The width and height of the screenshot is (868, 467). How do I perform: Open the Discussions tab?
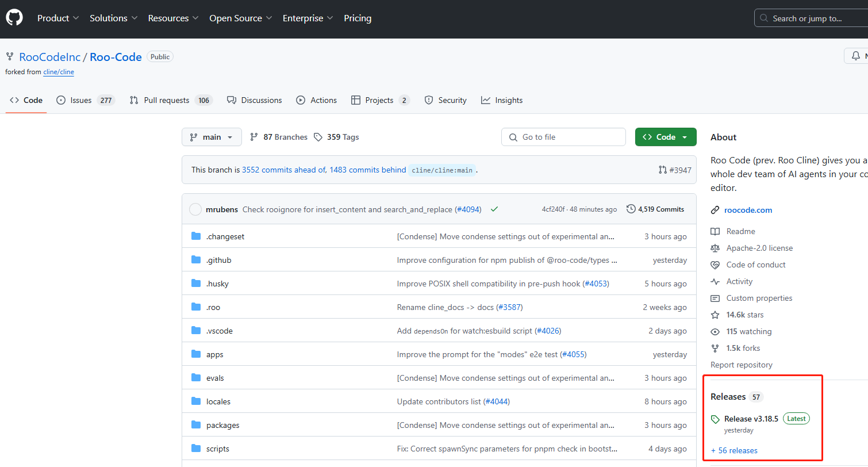click(254, 100)
